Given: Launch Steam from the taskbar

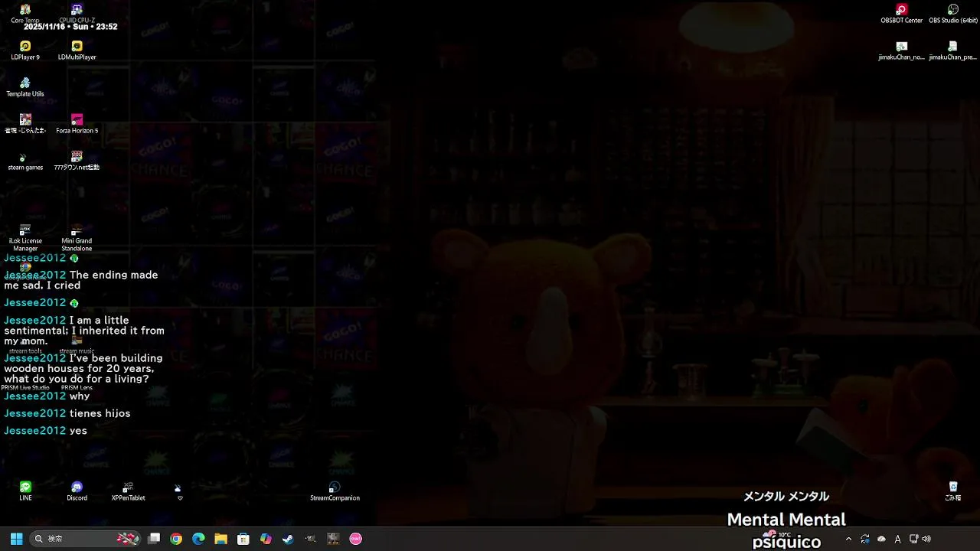Looking at the screenshot, I should pyautogui.click(x=288, y=539).
